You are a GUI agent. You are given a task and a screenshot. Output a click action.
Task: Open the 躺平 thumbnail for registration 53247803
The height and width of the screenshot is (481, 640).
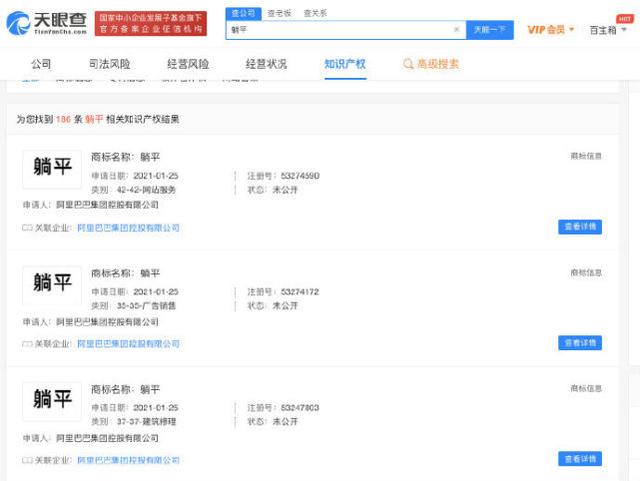(52, 401)
